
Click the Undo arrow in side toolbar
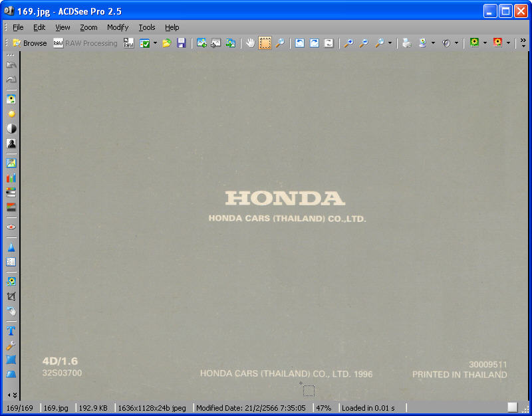(x=11, y=65)
